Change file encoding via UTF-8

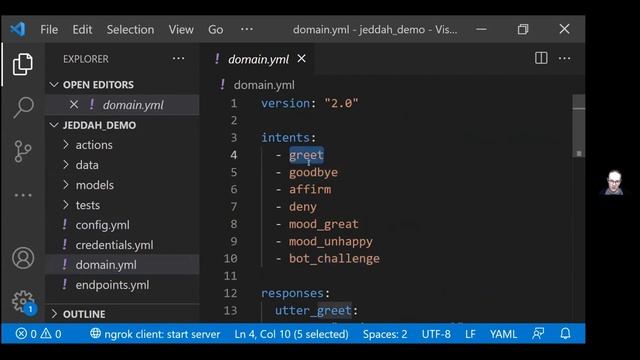436,334
